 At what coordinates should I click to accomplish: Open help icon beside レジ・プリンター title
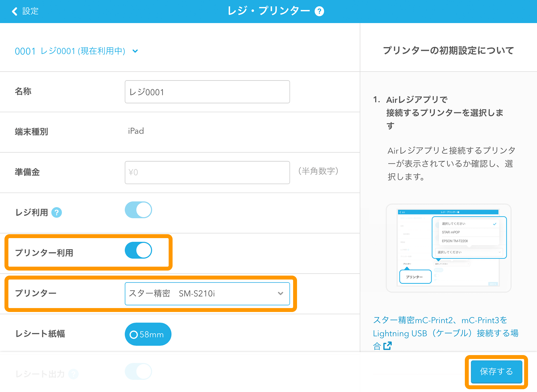pos(319,11)
